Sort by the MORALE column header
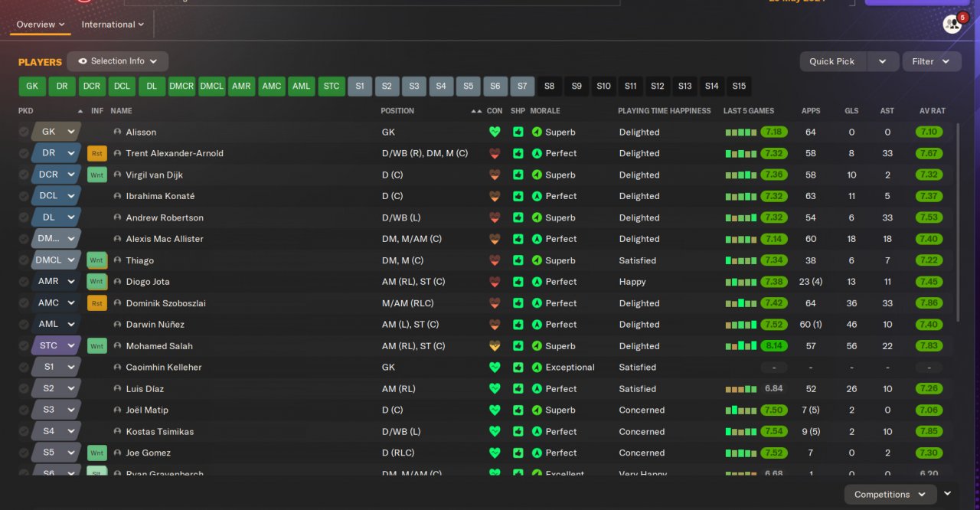Screen dimensions: 980x510 [545, 111]
